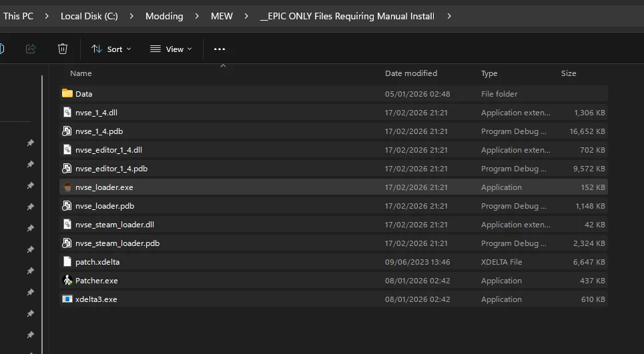Click the xdelta3.exe file icon
The height and width of the screenshot is (354, 644).
(x=67, y=299)
